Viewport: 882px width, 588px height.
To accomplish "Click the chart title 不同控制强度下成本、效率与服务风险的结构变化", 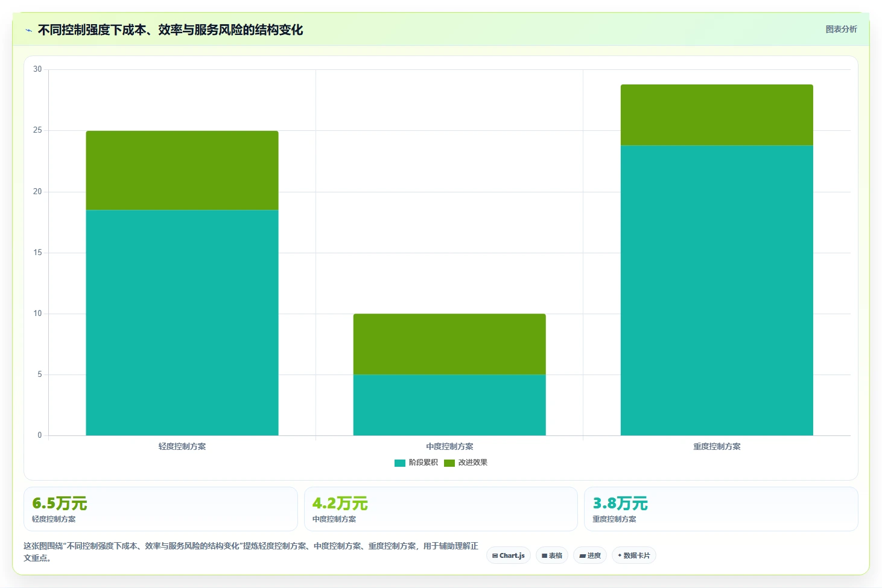I will point(170,30).
